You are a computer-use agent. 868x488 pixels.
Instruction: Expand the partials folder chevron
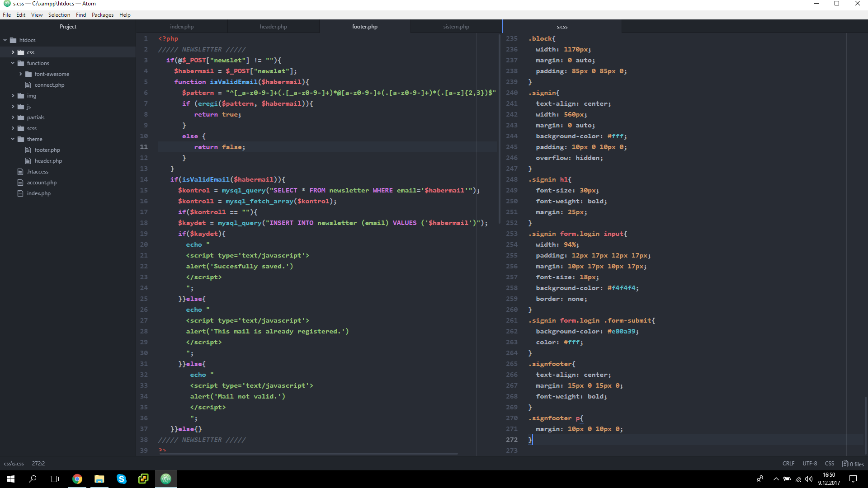13,117
